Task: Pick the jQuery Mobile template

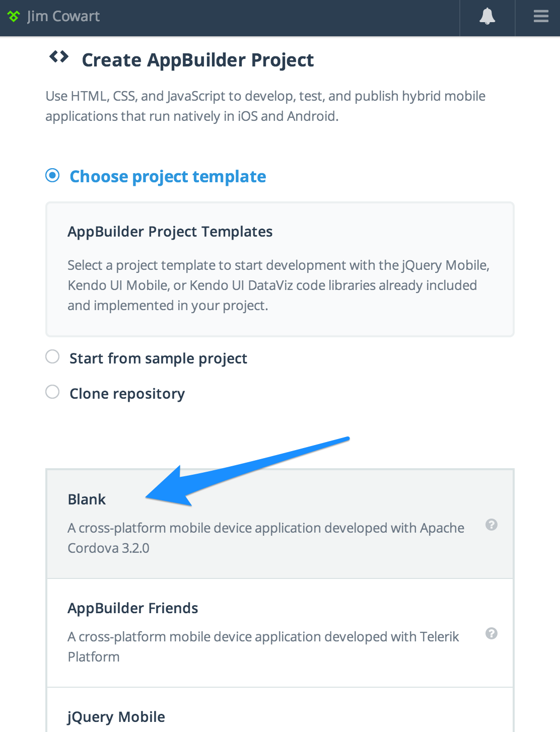Action: 116,717
